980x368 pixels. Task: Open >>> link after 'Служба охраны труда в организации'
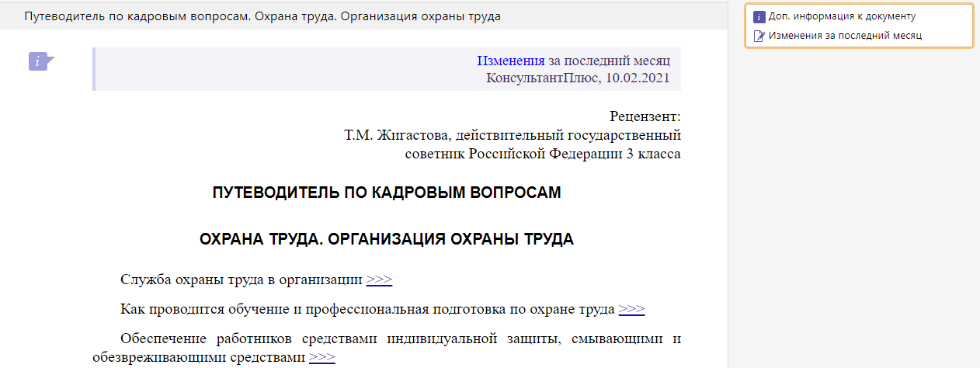tap(379, 279)
